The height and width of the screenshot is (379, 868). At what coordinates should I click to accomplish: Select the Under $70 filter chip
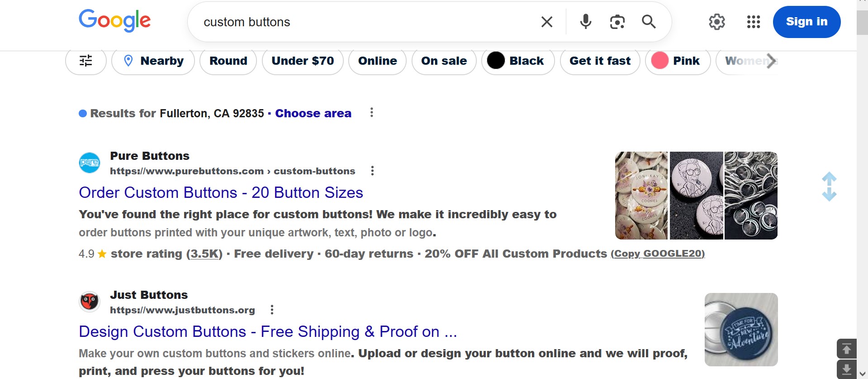[303, 61]
